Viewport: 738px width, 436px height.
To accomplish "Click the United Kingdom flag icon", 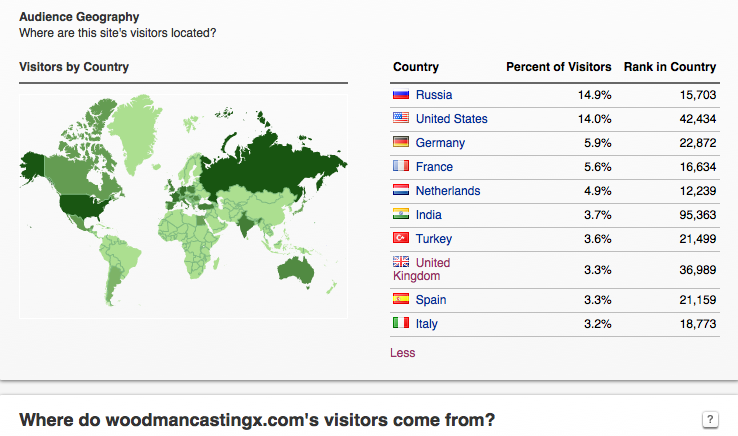I will tap(401, 262).
